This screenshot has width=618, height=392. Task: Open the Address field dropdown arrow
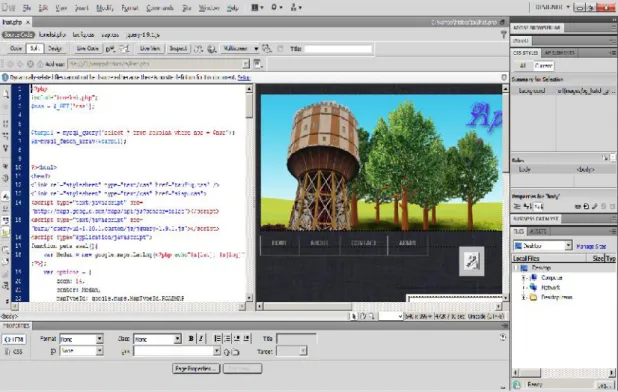coord(246,64)
